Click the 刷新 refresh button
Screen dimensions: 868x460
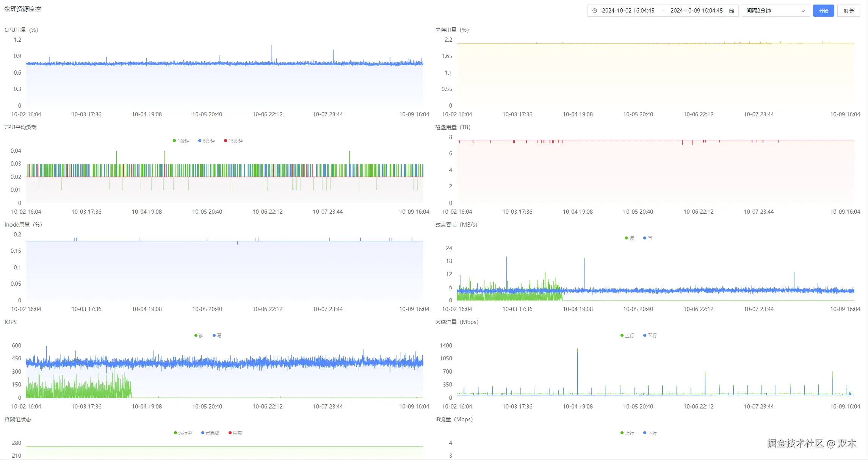click(848, 11)
